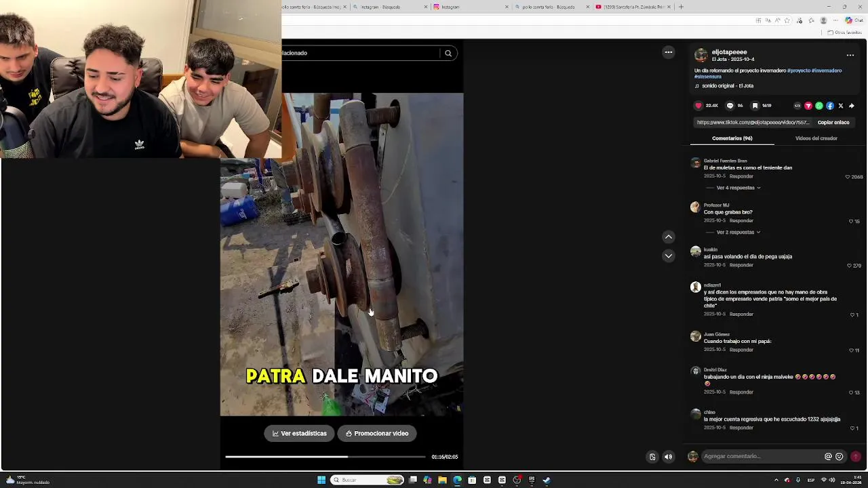Reply to Dmitri Diaz's comment
Image resolution: width=868 pixels, height=488 pixels.
tap(741, 392)
